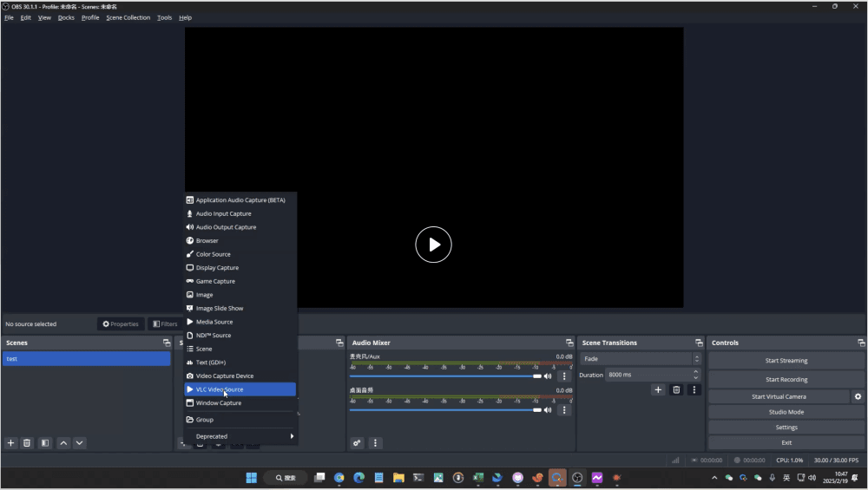Click Exit button in Controls

tap(786, 443)
